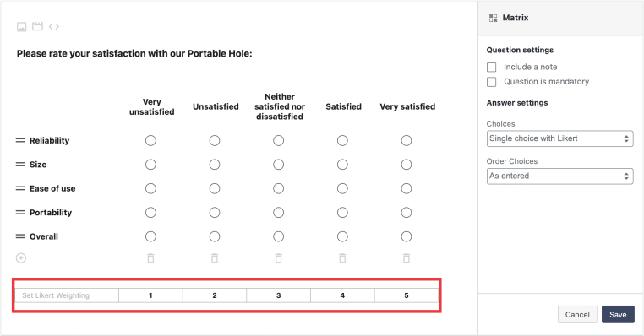Delete the Very satisfied column with trash icon
The height and width of the screenshot is (336, 644).
tap(407, 258)
